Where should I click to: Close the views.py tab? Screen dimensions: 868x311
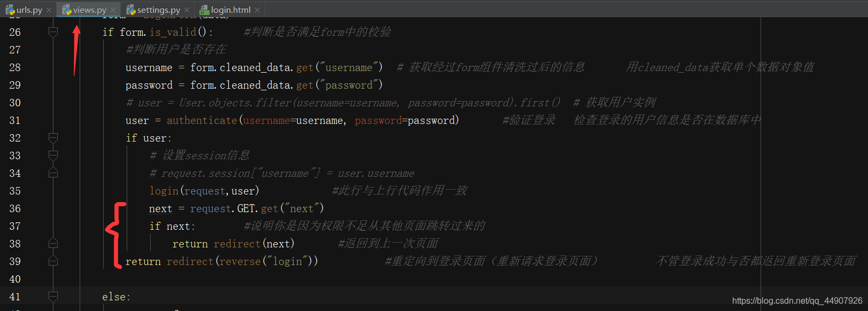pyautogui.click(x=113, y=10)
